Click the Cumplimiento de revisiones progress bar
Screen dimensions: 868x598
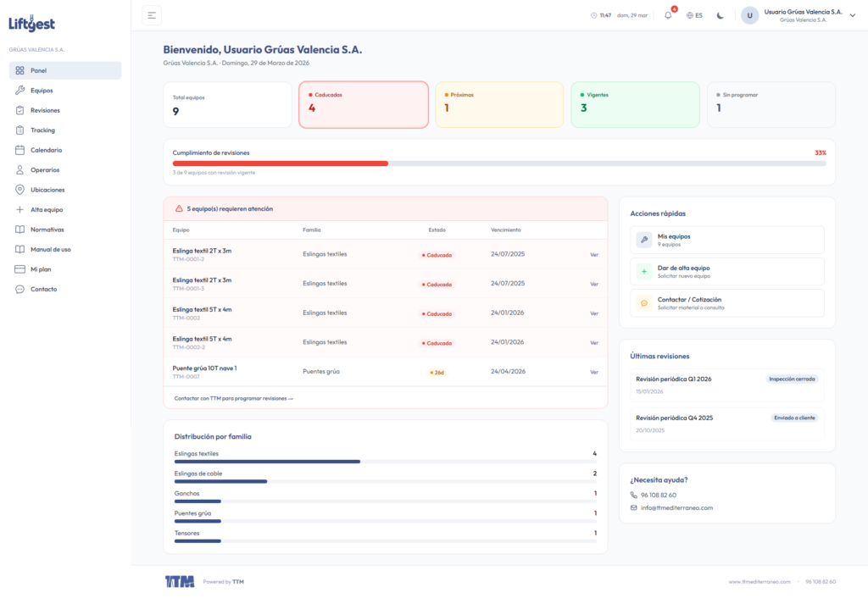point(499,163)
